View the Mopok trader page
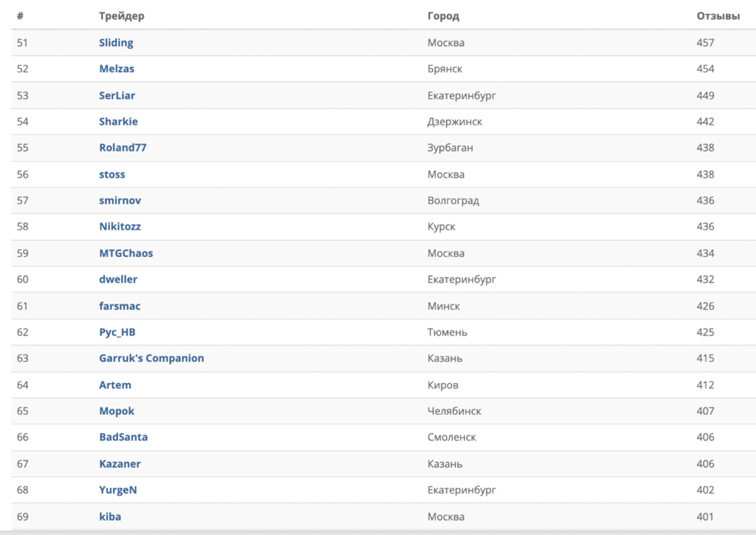The width and height of the screenshot is (756, 535). point(116,411)
